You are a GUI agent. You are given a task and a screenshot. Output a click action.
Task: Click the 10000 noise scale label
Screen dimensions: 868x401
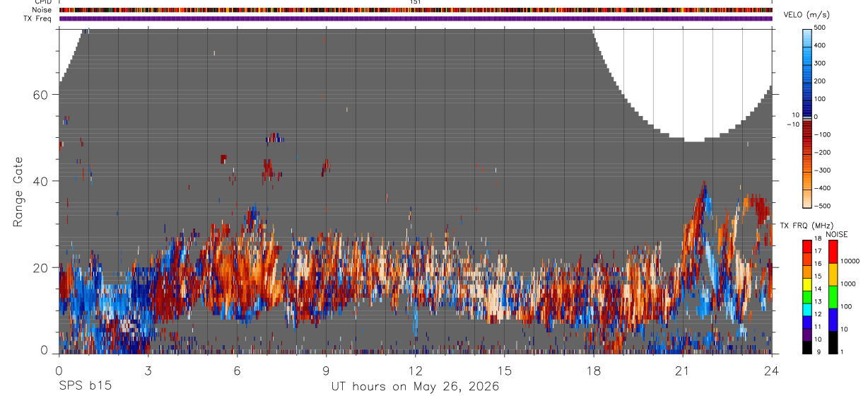pyautogui.click(x=850, y=261)
